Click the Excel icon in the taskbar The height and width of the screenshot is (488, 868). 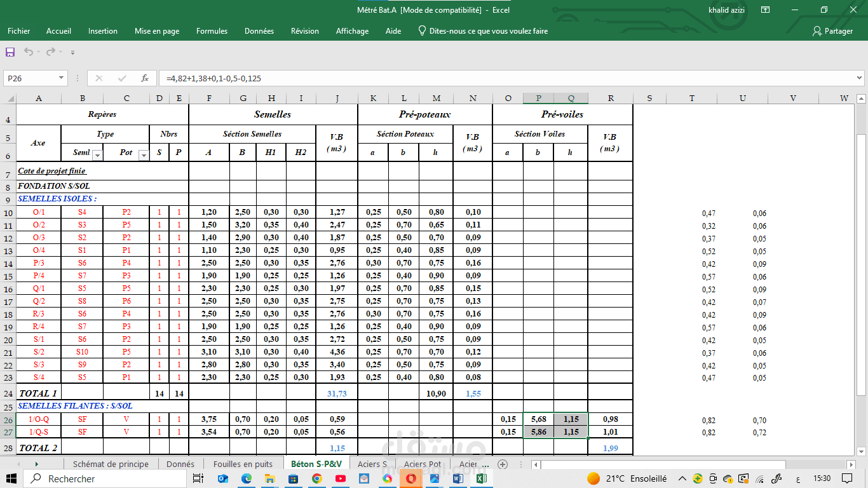[482, 478]
